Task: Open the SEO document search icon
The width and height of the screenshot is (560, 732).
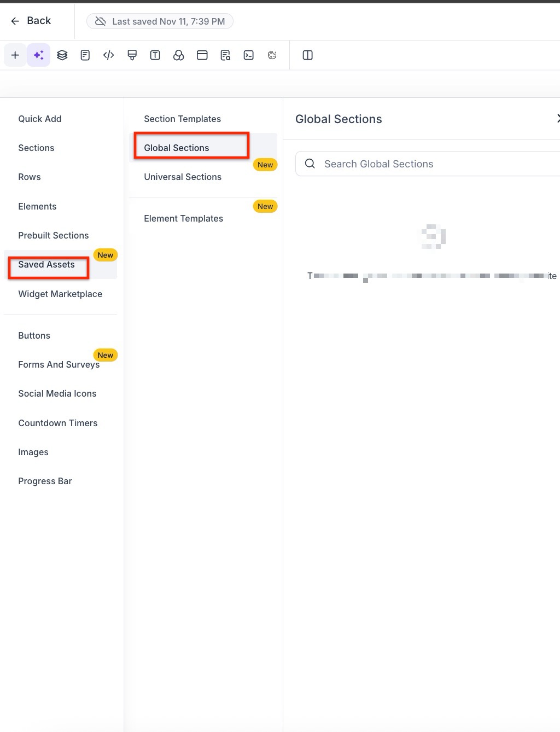Action: (225, 55)
